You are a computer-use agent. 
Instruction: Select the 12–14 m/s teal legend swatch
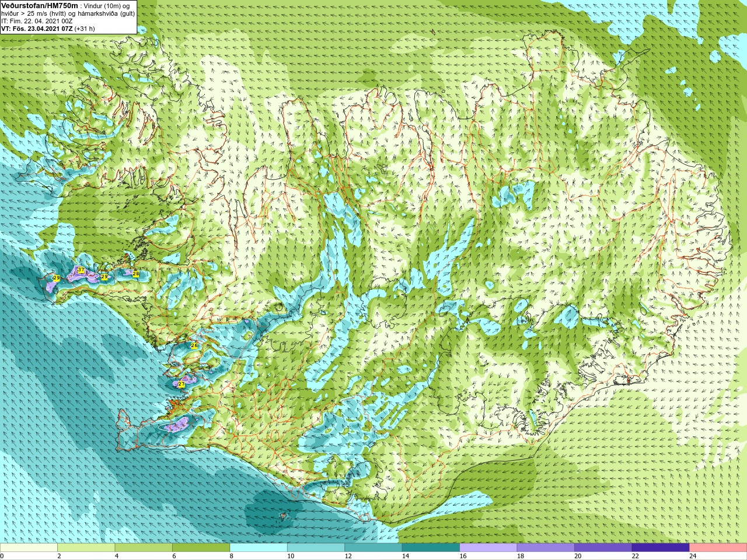(373, 548)
